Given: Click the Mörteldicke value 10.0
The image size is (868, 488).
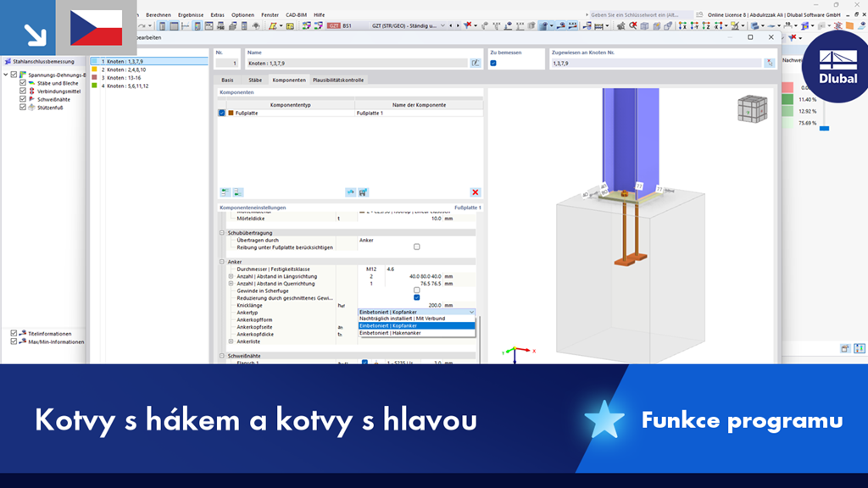Looking at the screenshot, I should point(437,219).
